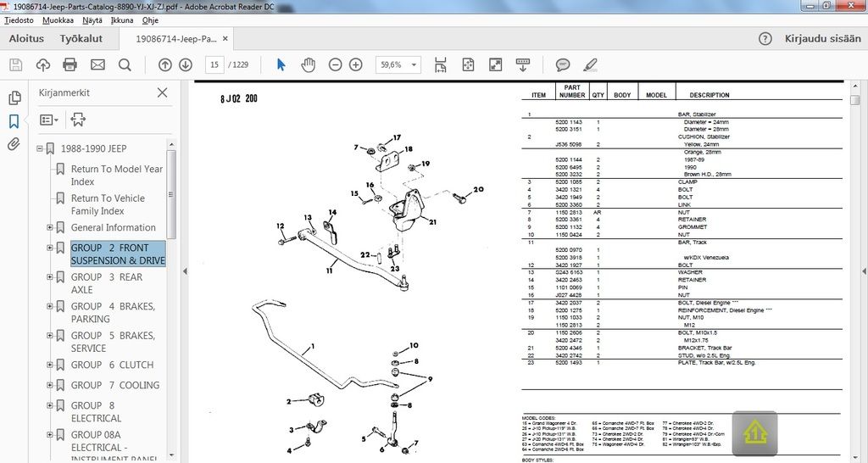This screenshot has width=868, height=463.
Task: Switch to the Työkalut tab
Action: pyautogui.click(x=81, y=39)
